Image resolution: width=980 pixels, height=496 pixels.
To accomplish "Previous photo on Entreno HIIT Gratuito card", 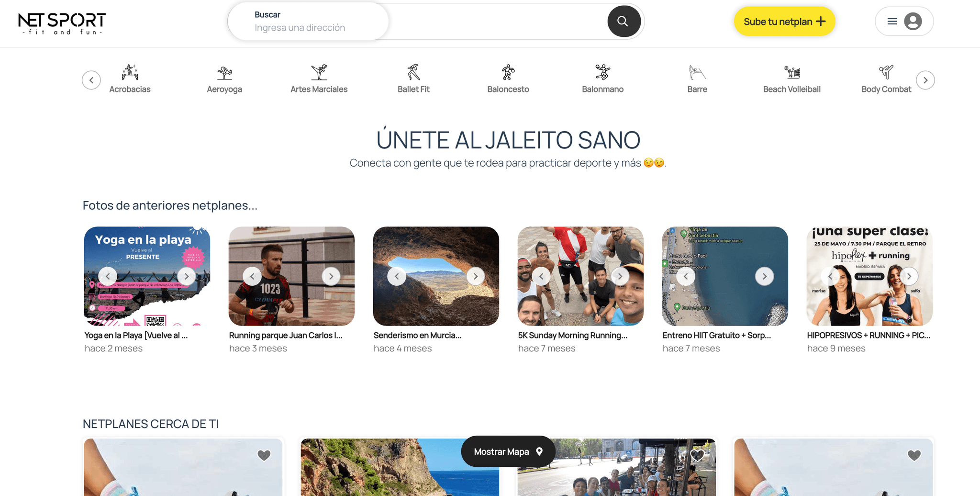I will click(686, 276).
